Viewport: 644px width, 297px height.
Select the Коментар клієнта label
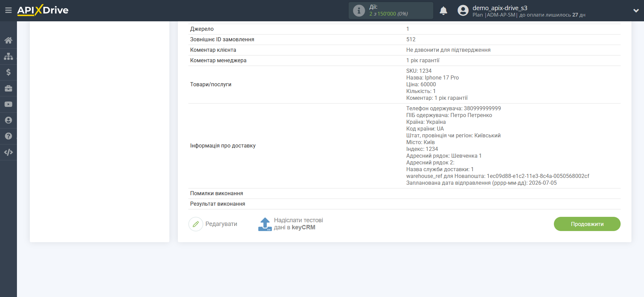[x=213, y=50]
